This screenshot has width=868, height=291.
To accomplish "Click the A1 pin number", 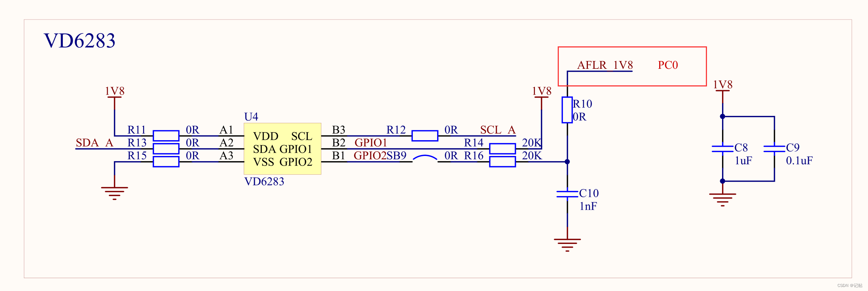I will 226,130.
